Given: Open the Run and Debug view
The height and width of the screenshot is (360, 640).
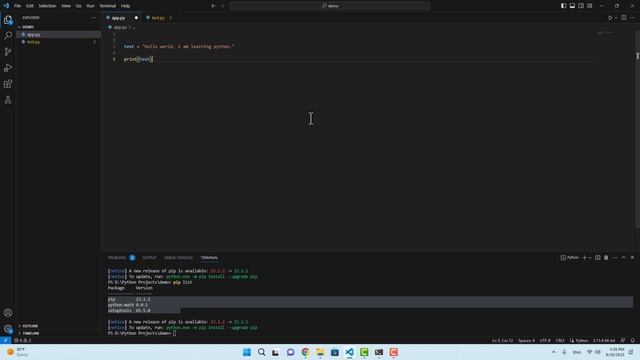Looking at the screenshot, I should [8, 68].
